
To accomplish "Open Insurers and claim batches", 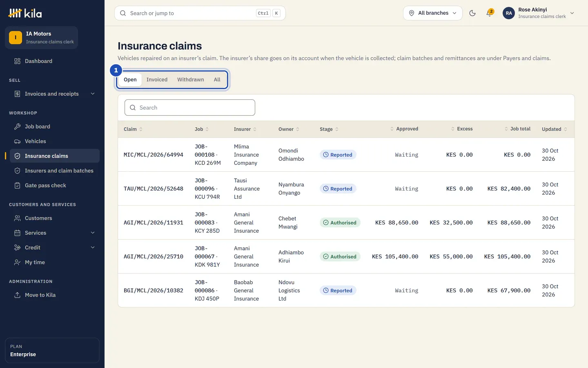I will [x=52, y=171].
